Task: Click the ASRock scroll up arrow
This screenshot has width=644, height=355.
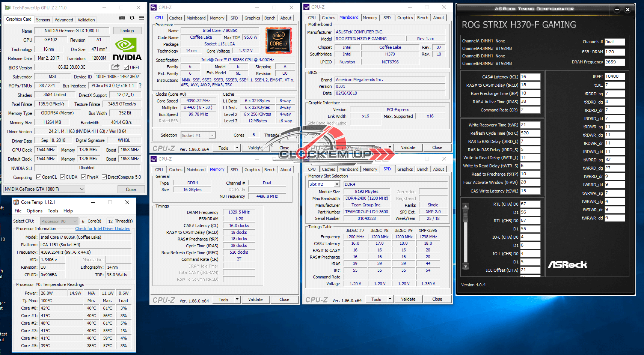Action: [x=466, y=206]
